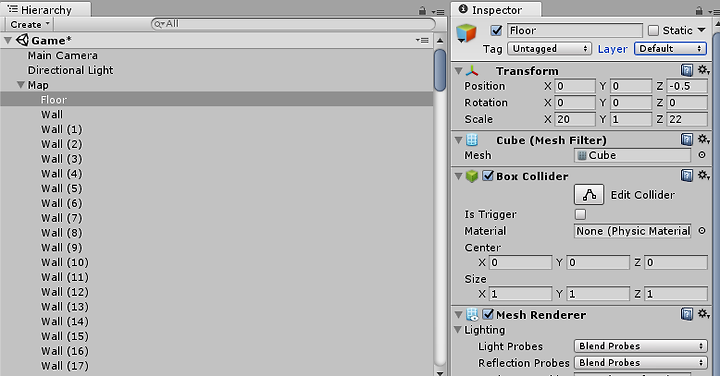Collapse the Game scene tree

click(7, 40)
